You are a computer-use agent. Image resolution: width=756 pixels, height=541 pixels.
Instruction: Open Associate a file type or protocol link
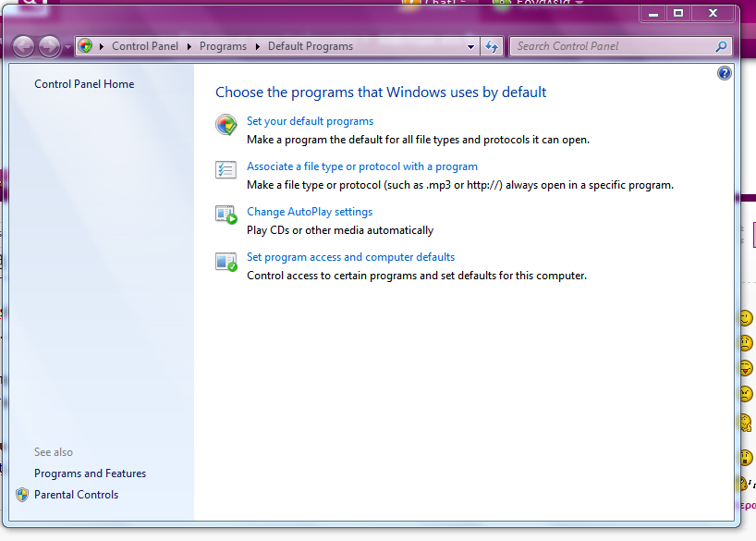(362, 166)
